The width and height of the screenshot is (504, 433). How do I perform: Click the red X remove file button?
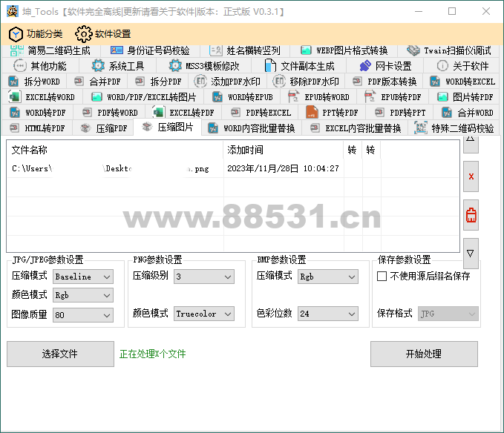point(471,176)
